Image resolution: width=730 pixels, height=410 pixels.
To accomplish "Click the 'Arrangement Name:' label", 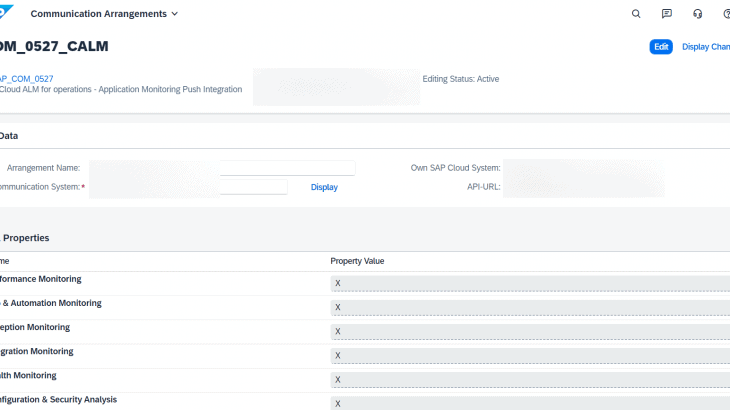I will (x=43, y=168).
